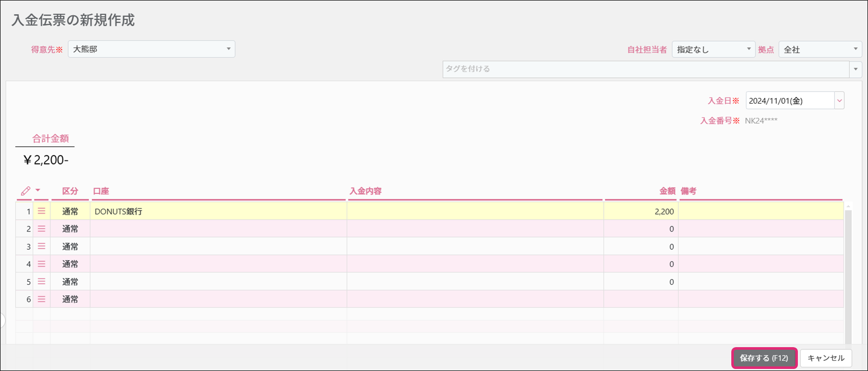Open the small arrow next to pencil icon
This screenshot has width=868, height=371.
coord(38,190)
